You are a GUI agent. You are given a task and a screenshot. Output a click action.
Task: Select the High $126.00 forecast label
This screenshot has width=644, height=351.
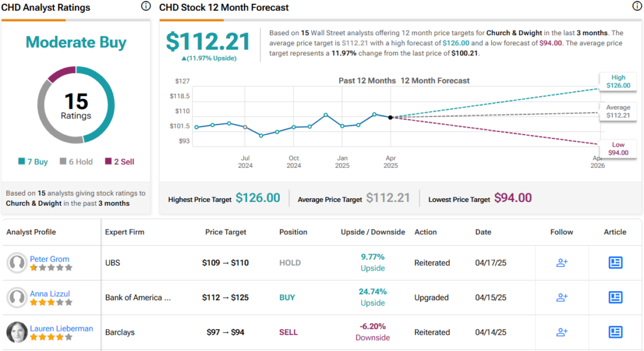(x=618, y=82)
